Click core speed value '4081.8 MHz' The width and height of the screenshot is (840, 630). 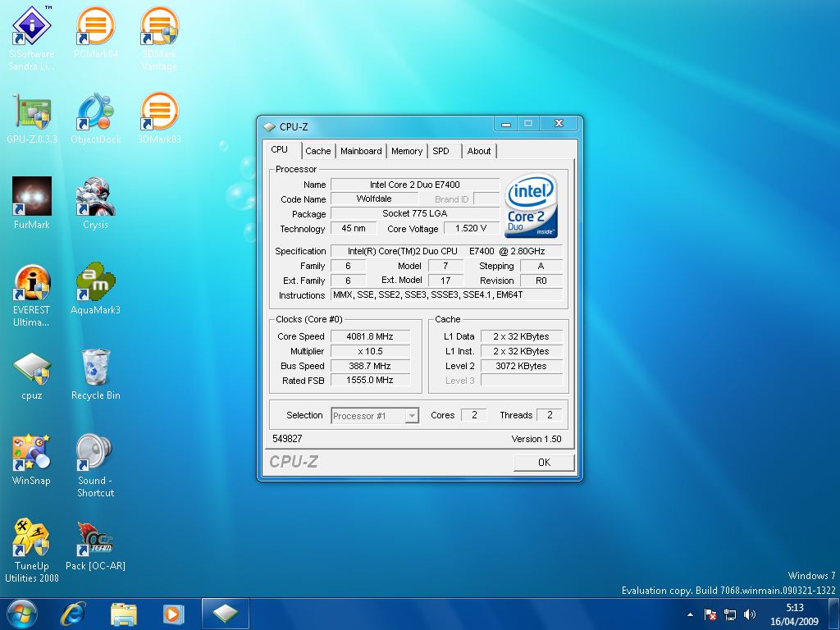pyautogui.click(x=370, y=336)
